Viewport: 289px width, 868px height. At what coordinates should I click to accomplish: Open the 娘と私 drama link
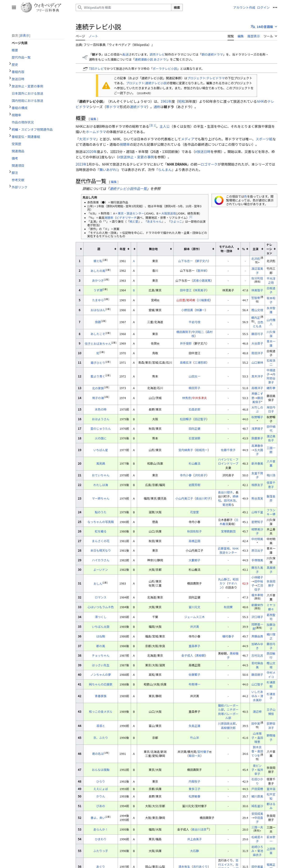[98, 261]
